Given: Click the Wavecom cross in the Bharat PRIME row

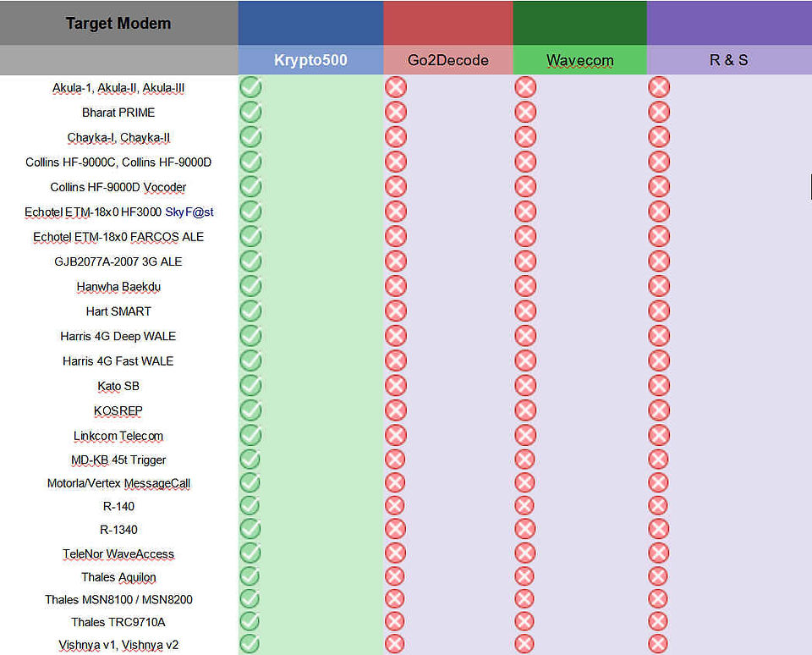Looking at the screenshot, I should coord(525,112).
